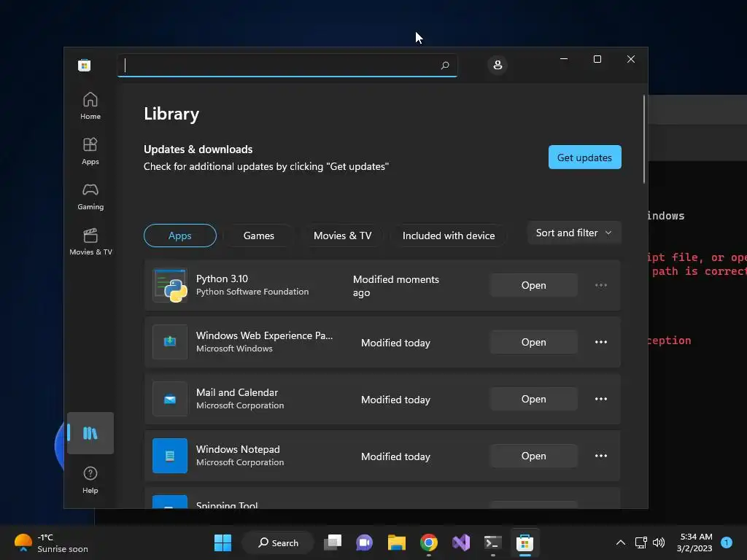Open more options for Windows Web Experience

coord(601,342)
